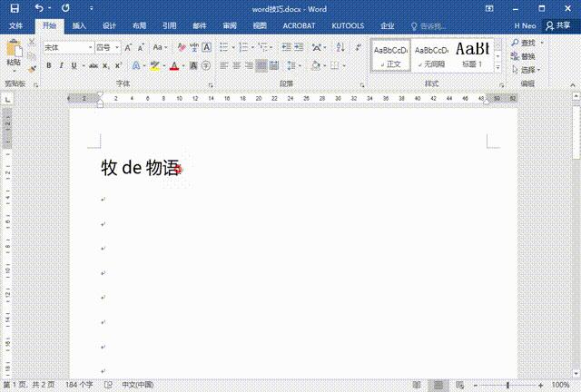
Task: Toggle show paragraph marks
Action: (359, 47)
